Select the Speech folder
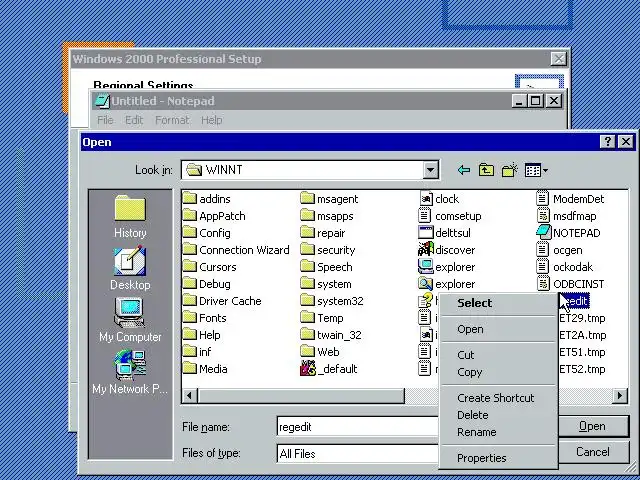Viewport: 640px width, 480px height. click(326, 267)
